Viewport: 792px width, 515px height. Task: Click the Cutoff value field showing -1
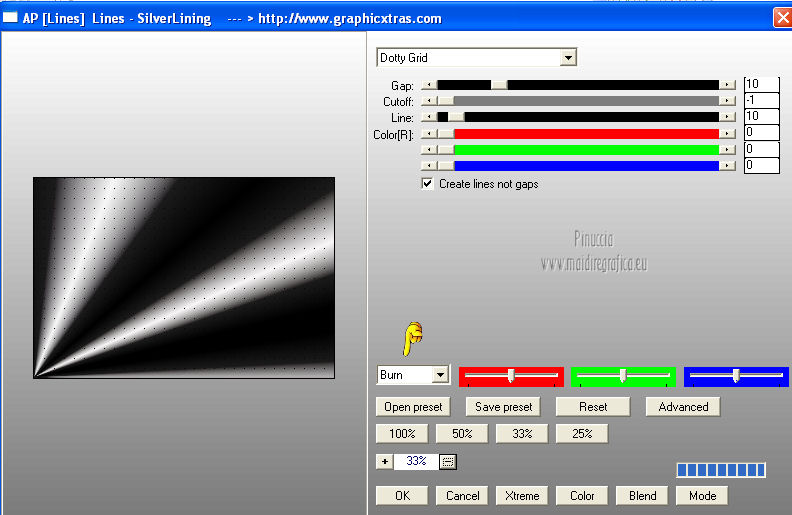[x=762, y=100]
